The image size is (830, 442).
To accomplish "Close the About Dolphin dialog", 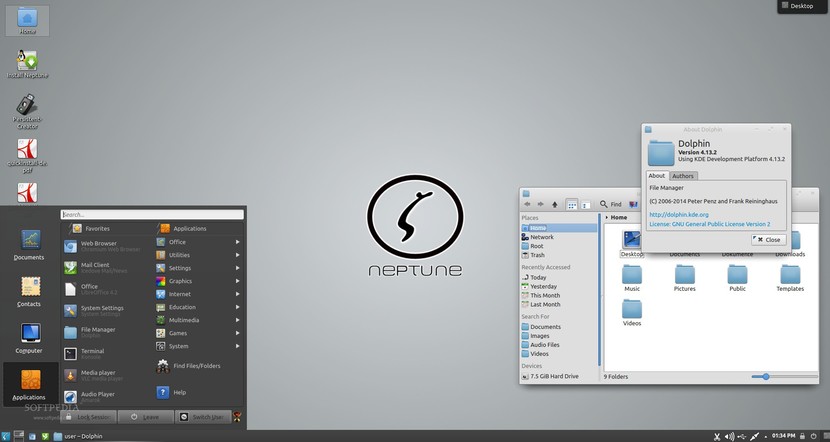I will click(769, 240).
